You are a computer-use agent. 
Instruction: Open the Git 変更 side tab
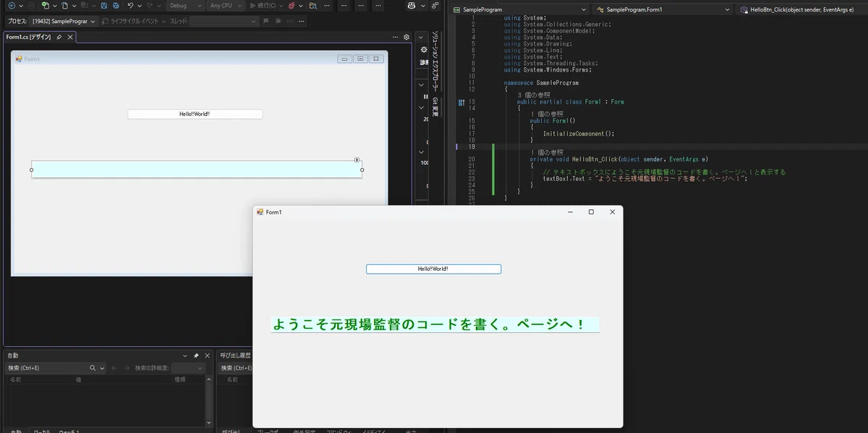[x=435, y=108]
